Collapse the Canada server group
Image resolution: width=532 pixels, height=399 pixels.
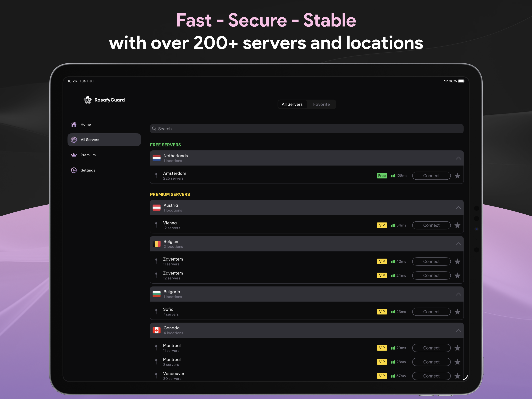[458, 330]
